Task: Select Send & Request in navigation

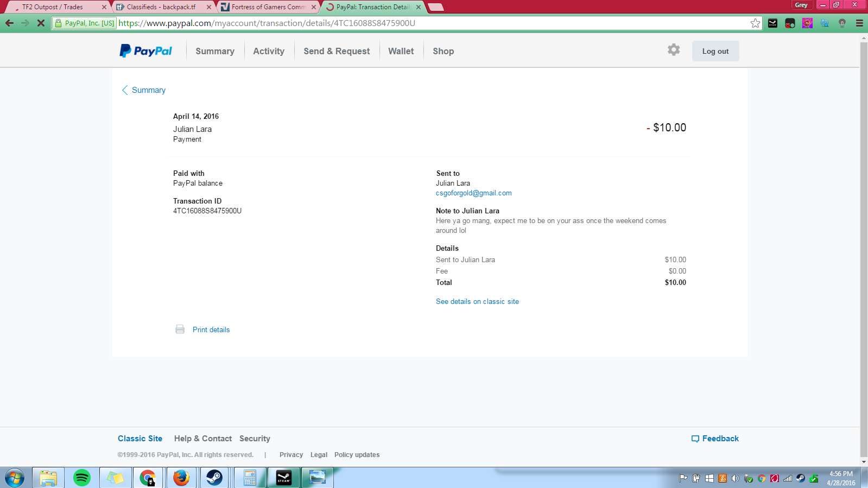Action: [337, 51]
